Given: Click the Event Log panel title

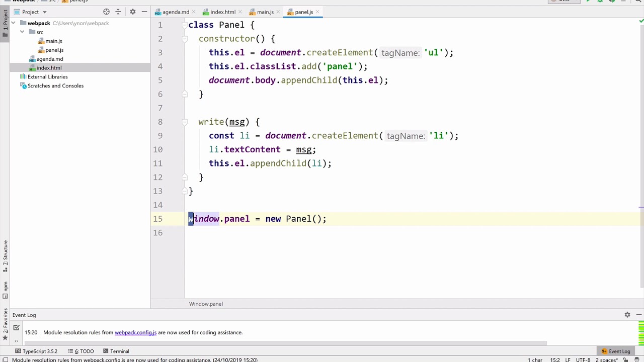Looking at the screenshot, I should [x=24, y=315].
